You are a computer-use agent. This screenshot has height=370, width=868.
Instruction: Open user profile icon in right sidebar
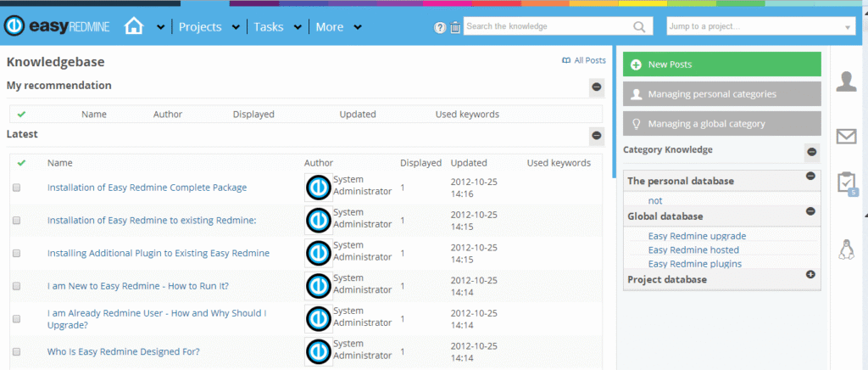[846, 81]
